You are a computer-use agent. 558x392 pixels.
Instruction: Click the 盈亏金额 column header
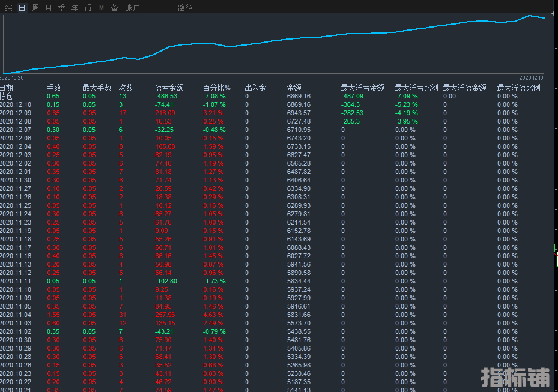169,88
